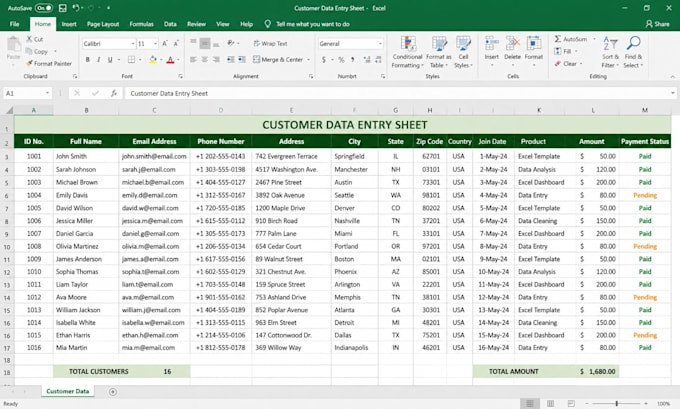
Task: Open the File menu tab
Action: [14, 24]
